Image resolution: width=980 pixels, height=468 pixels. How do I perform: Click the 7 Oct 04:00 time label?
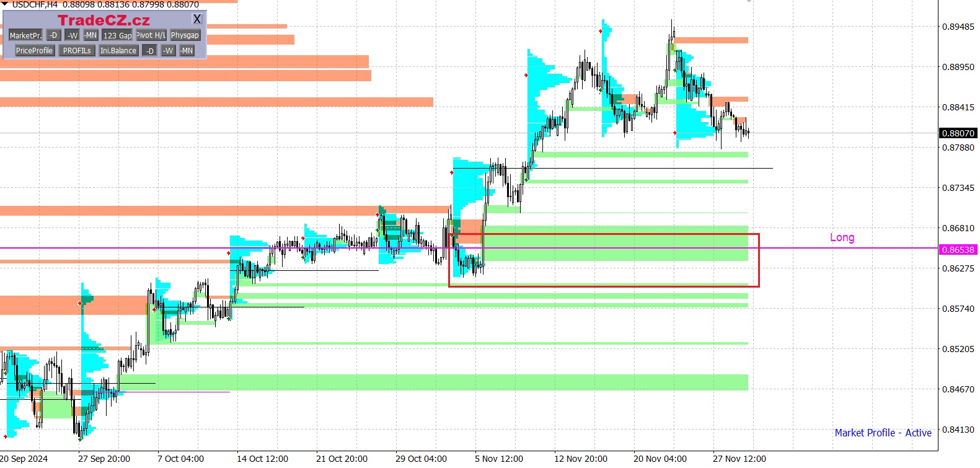click(180, 459)
